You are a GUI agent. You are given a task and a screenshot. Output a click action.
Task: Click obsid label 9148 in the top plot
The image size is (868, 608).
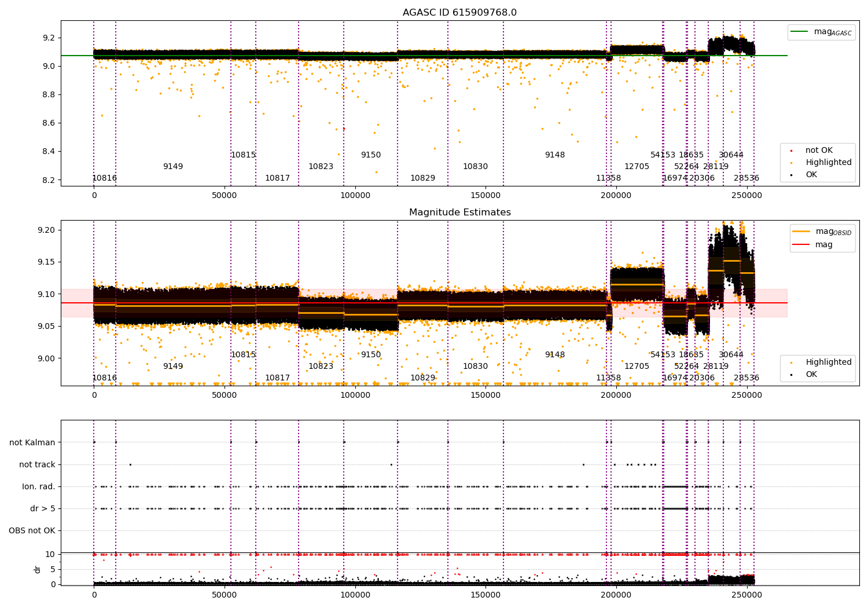555,155
